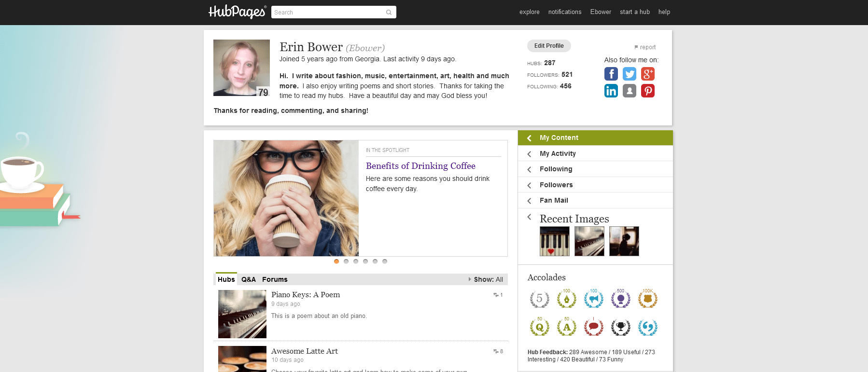The image size is (868, 372).
Task: Collapse the Recent Images section chevron
Action: coord(530,217)
